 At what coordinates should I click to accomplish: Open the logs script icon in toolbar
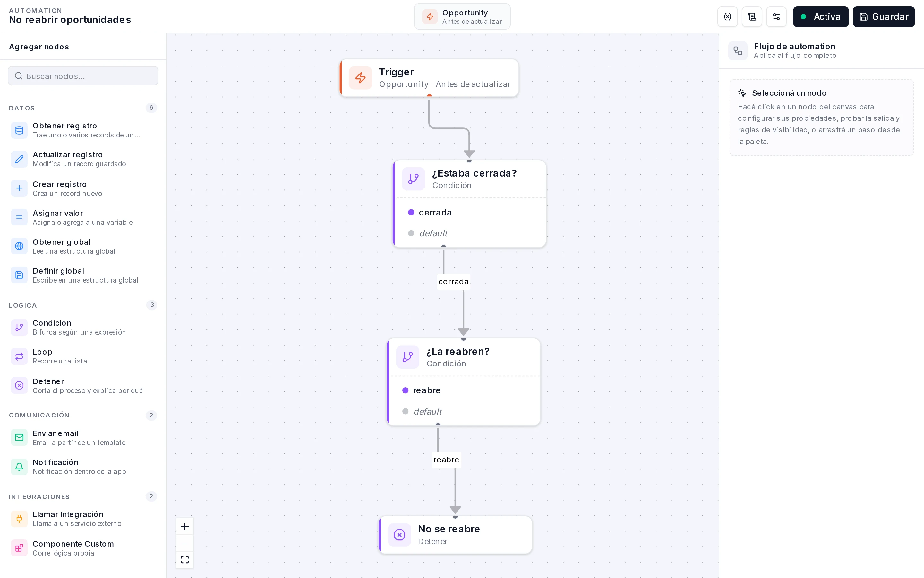[752, 17]
